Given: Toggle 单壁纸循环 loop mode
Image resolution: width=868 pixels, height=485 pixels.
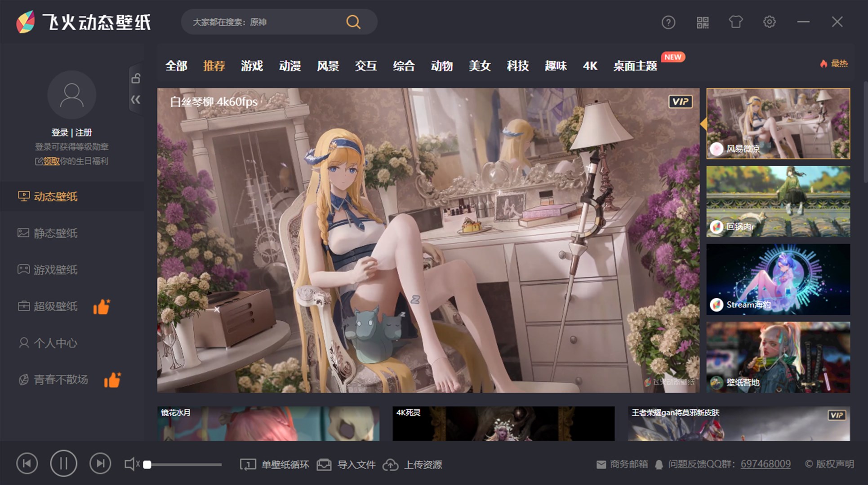Looking at the screenshot, I should pyautogui.click(x=274, y=465).
